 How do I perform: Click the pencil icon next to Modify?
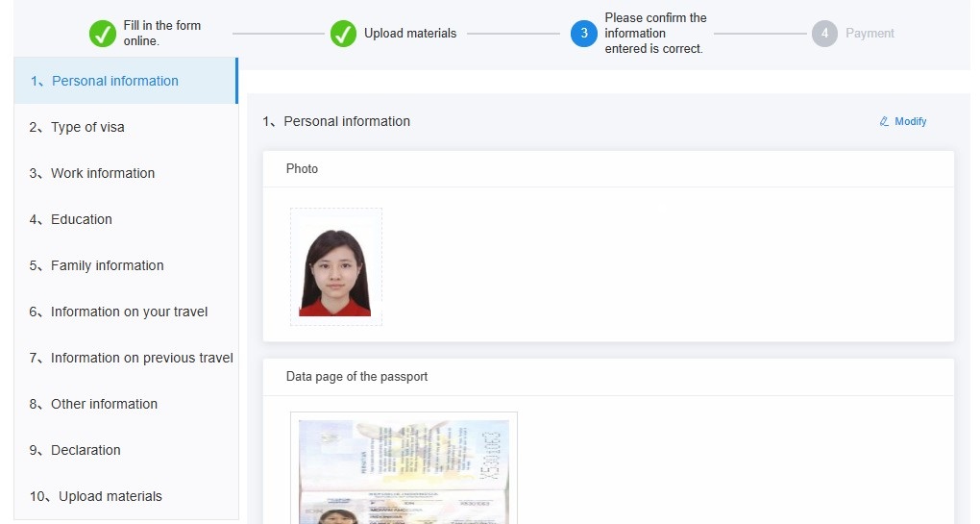click(884, 122)
